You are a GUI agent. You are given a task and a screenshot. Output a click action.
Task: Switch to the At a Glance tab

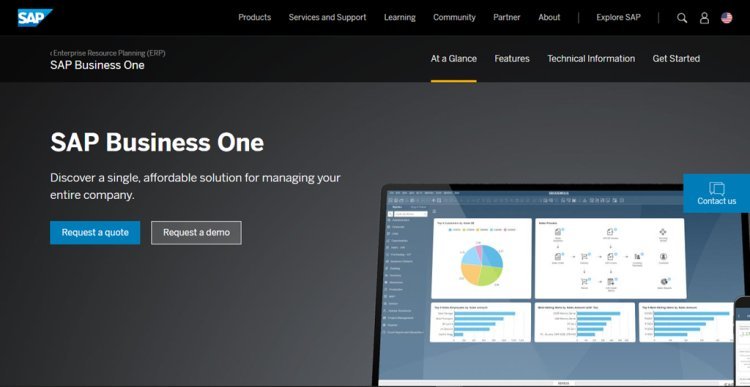pyautogui.click(x=453, y=59)
